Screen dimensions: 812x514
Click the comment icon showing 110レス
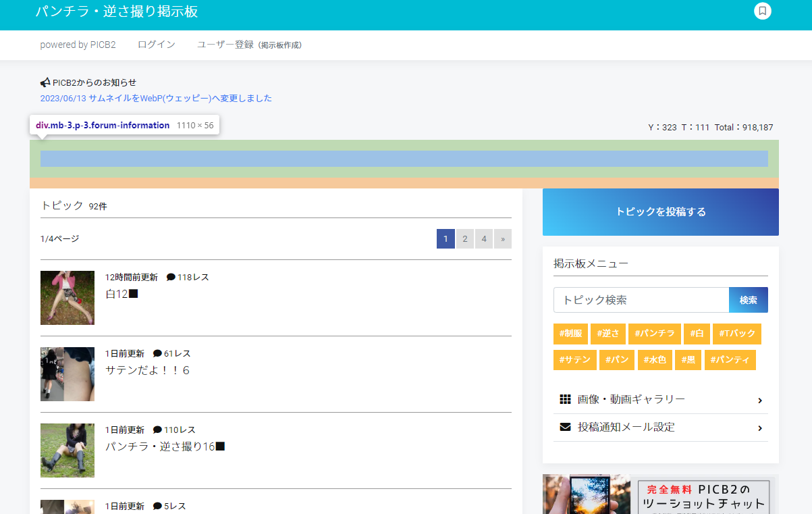pyautogui.click(x=158, y=429)
